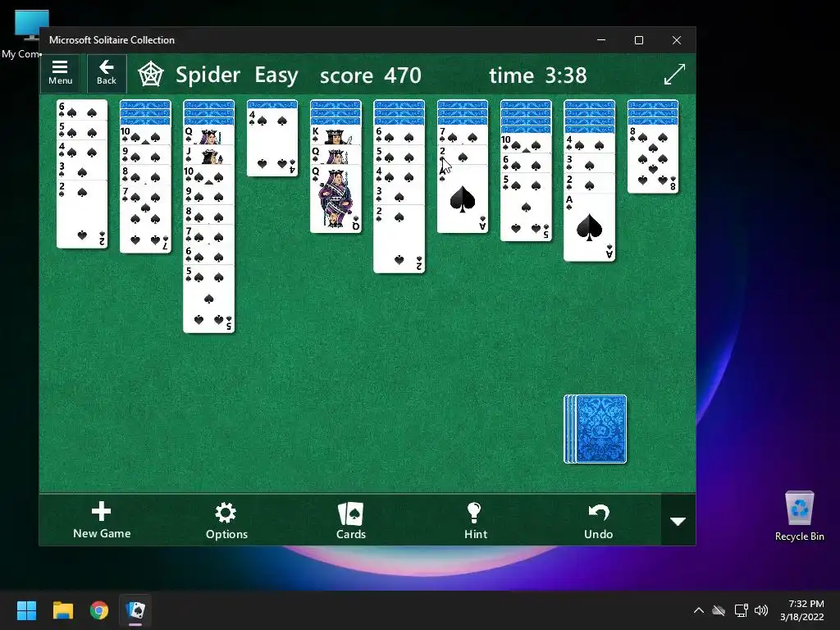Request a Hint with lightbulb button

pyautogui.click(x=475, y=519)
